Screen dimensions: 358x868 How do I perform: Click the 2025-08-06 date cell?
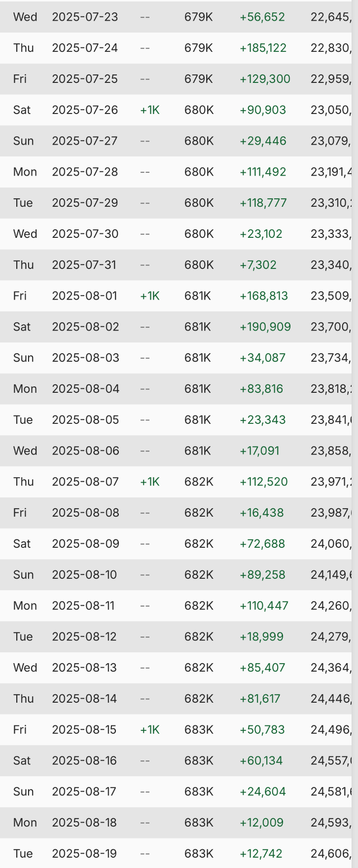[85, 451]
